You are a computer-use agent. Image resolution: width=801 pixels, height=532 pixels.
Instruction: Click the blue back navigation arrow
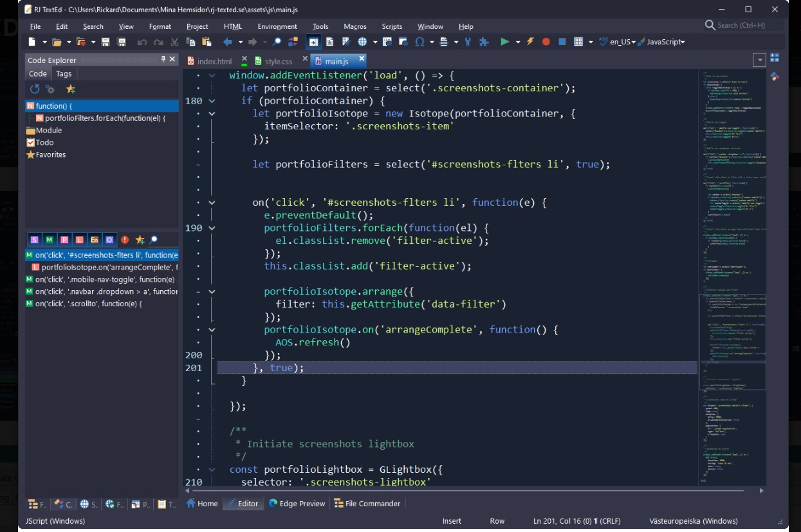[x=227, y=42]
